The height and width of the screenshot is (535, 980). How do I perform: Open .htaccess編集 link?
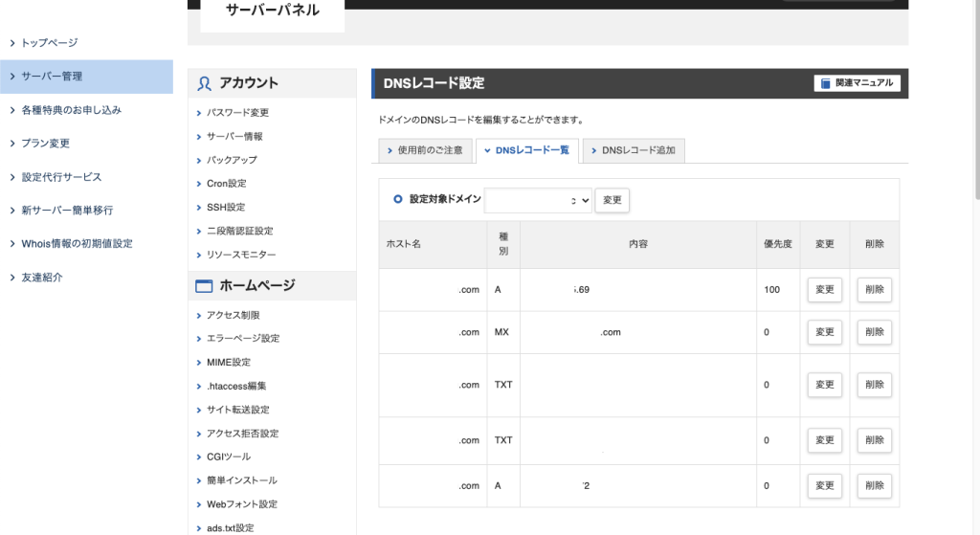(236, 387)
